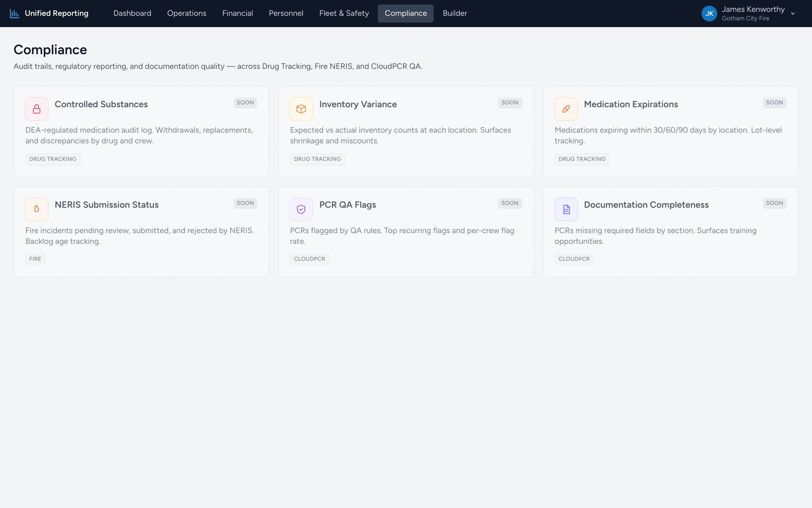The image size is (812, 508).
Task: Click the Unified Reporting brand title
Action: (57, 14)
